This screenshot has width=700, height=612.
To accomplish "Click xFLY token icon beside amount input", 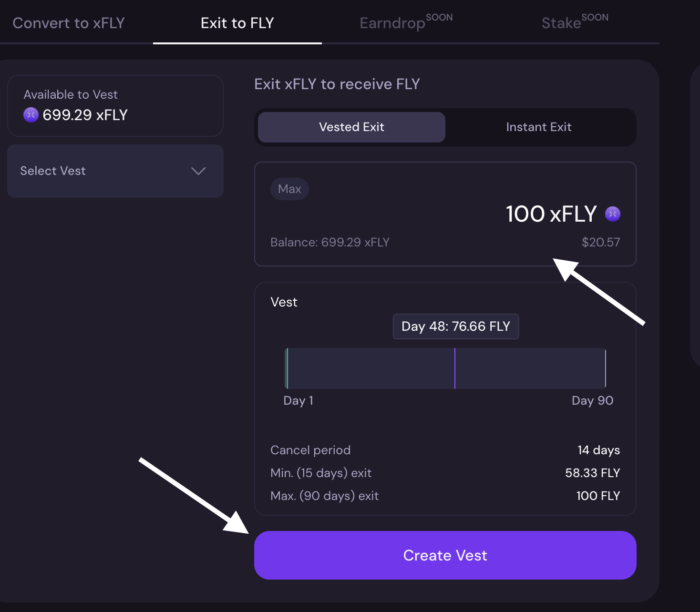I will 613,214.
